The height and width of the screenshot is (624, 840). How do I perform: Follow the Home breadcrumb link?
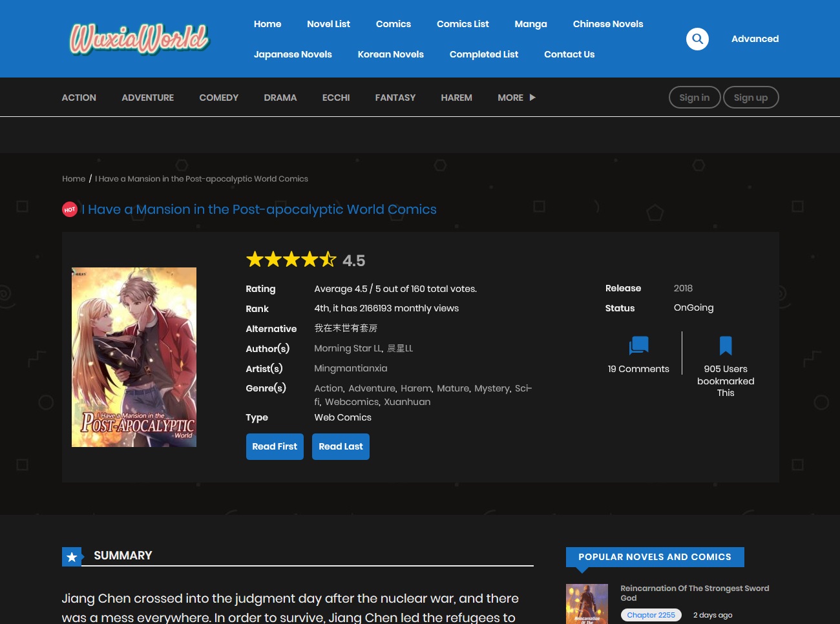(74, 179)
